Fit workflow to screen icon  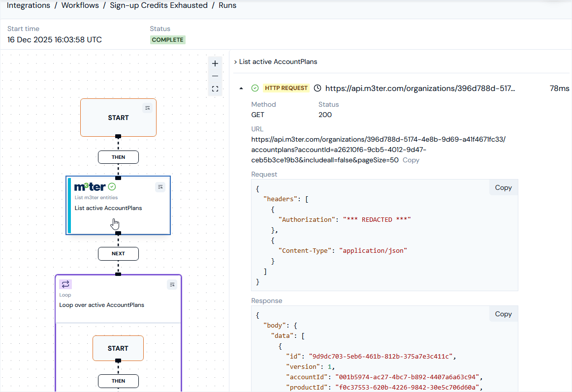[x=215, y=89]
